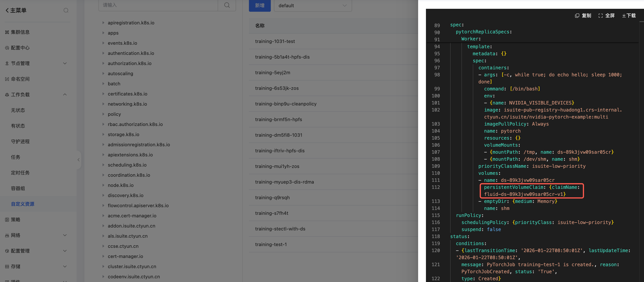The width and height of the screenshot is (644, 282).
Task: Go back via the main menu arrow
Action: tap(7, 10)
